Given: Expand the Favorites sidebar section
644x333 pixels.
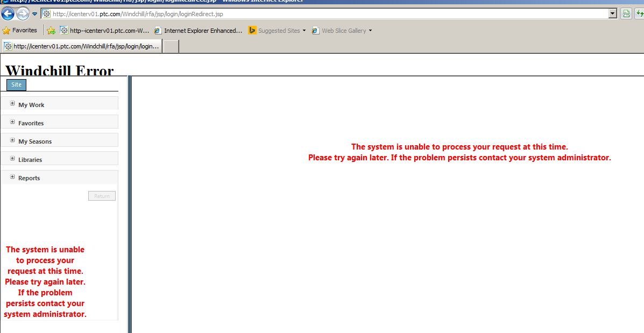Looking at the screenshot, I should [x=12, y=122].
